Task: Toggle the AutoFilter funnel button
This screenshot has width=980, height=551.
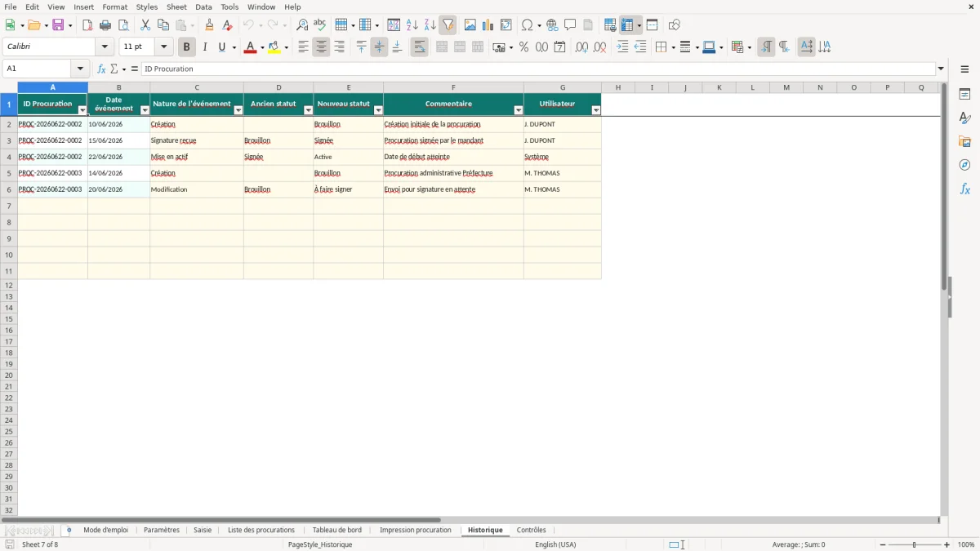Action: coord(448,25)
